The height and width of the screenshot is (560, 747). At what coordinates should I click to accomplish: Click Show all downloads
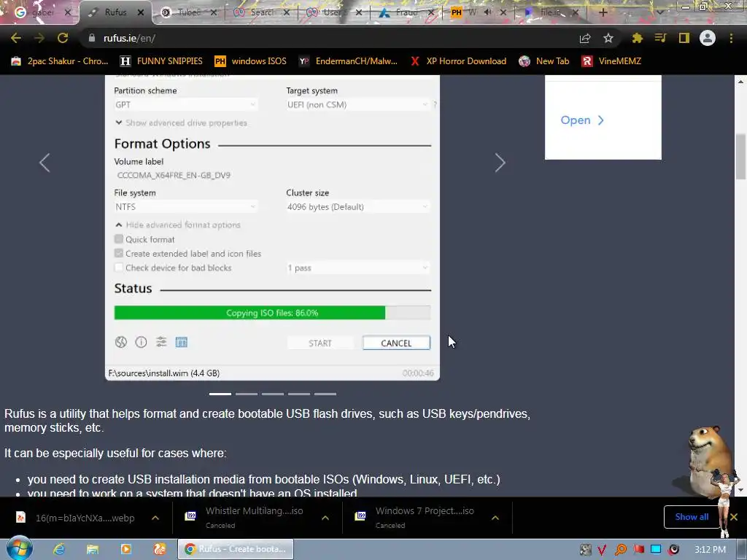click(x=692, y=517)
